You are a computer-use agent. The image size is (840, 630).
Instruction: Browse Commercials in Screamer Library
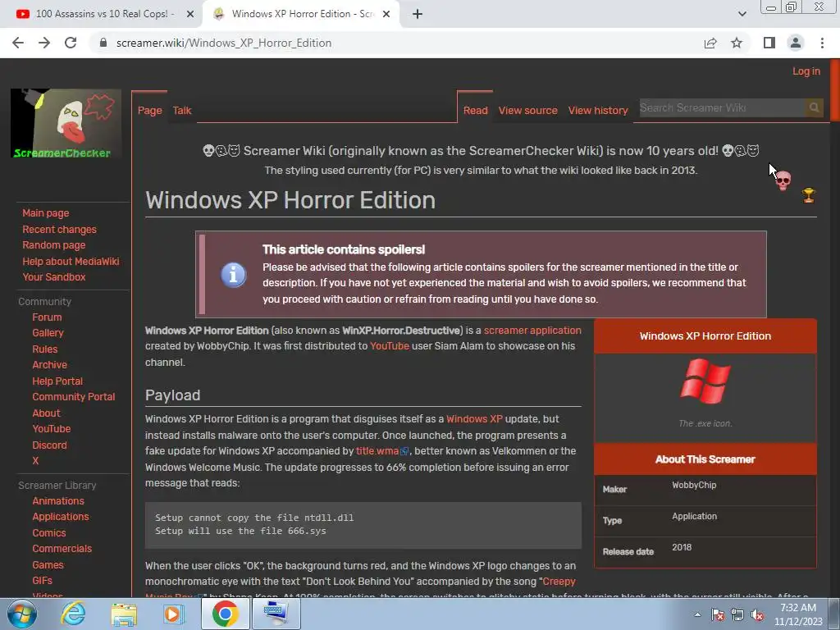62,549
